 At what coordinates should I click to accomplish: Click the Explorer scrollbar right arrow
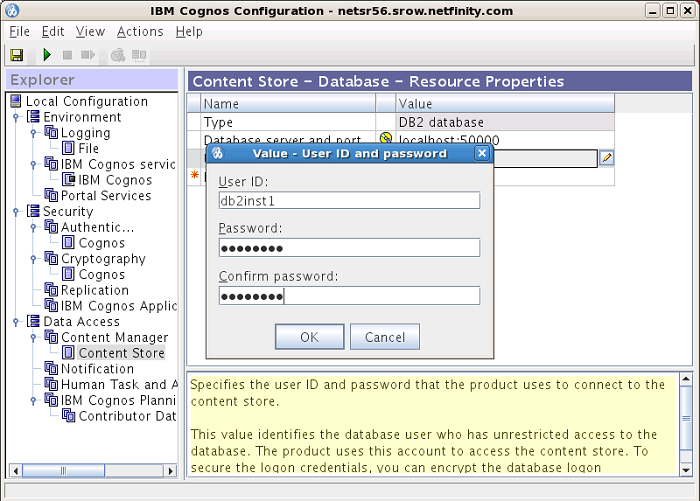[x=171, y=471]
